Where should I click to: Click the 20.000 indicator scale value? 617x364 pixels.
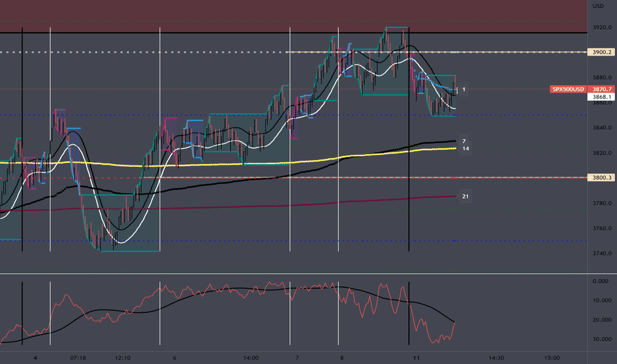(x=602, y=320)
